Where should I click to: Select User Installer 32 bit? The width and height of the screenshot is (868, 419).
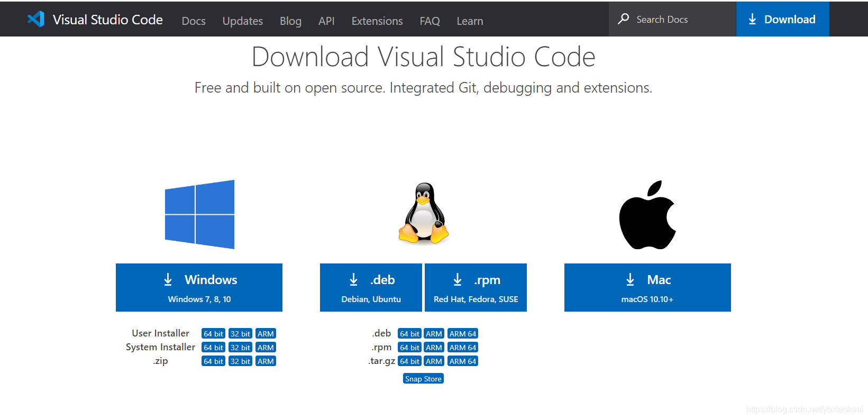click(x=240, y=334)
